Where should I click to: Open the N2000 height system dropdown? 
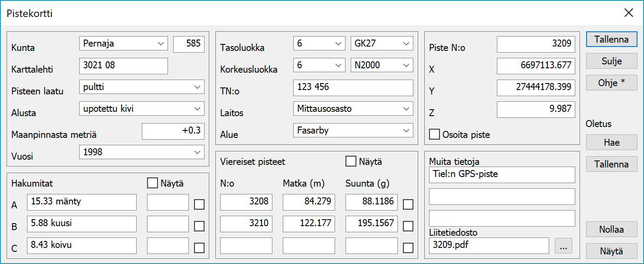point(382,65)
